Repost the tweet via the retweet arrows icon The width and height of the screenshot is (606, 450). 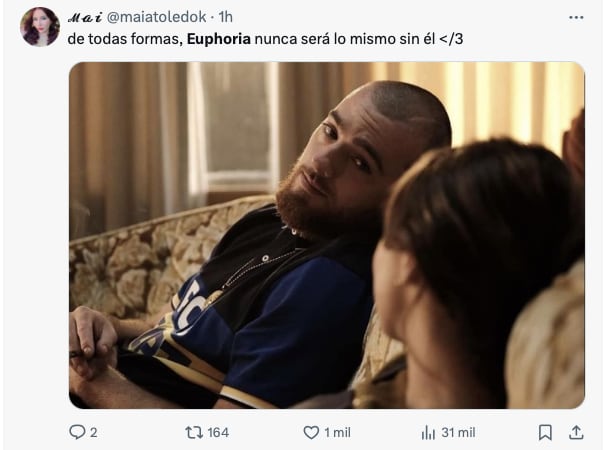[x=194, y=432]
